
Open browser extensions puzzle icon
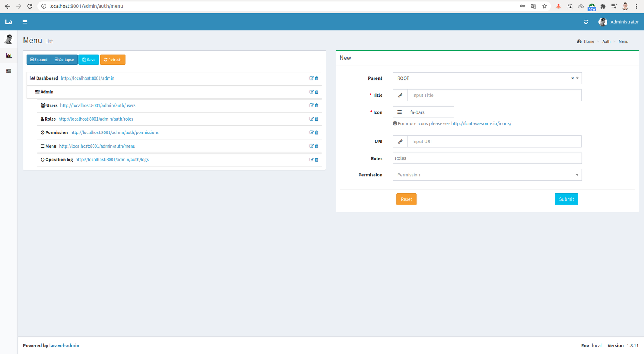pos(603,6)
